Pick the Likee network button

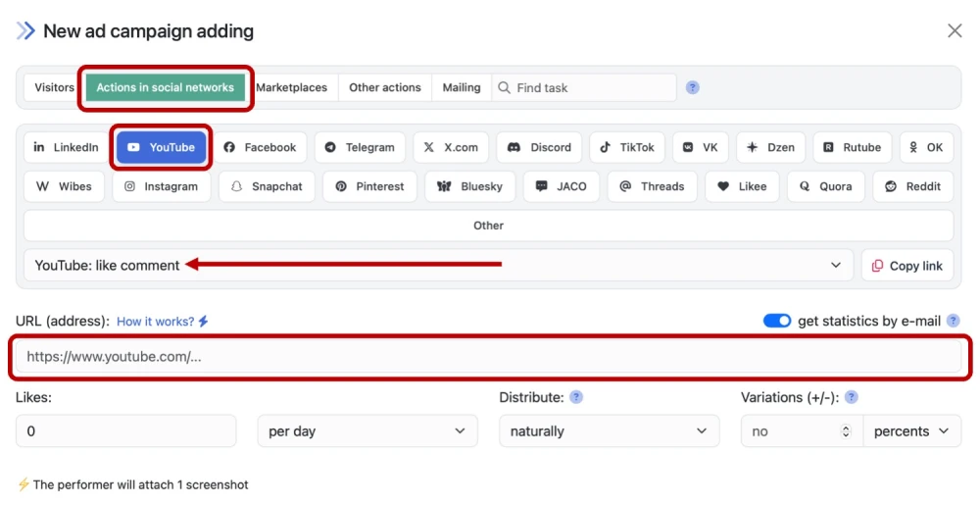click(x=743, y=186)
